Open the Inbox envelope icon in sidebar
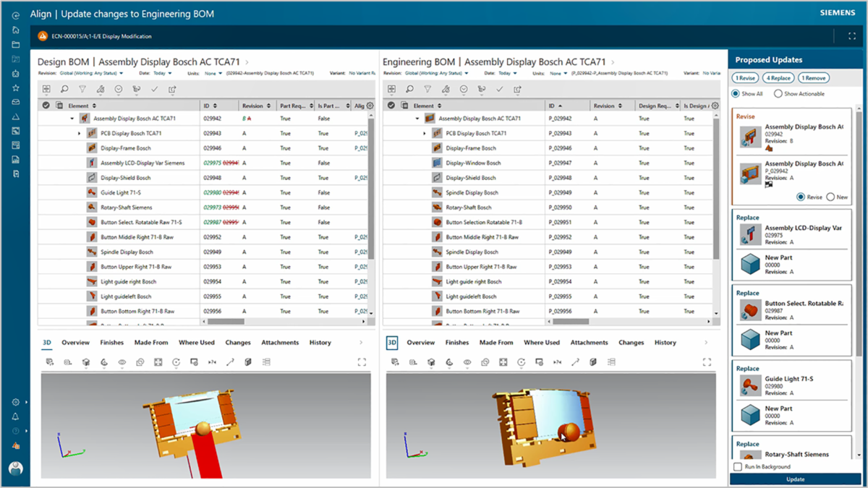Screen dimensions: 868x488 coord(16,102)
